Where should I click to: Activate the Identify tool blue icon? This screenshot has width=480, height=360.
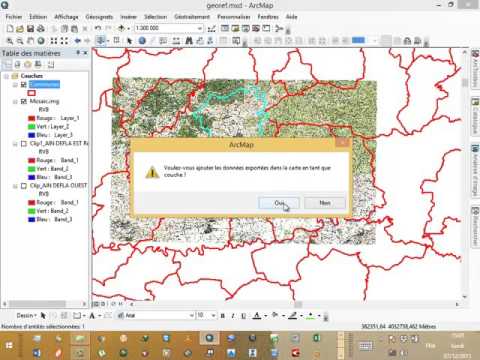[142, 41]
